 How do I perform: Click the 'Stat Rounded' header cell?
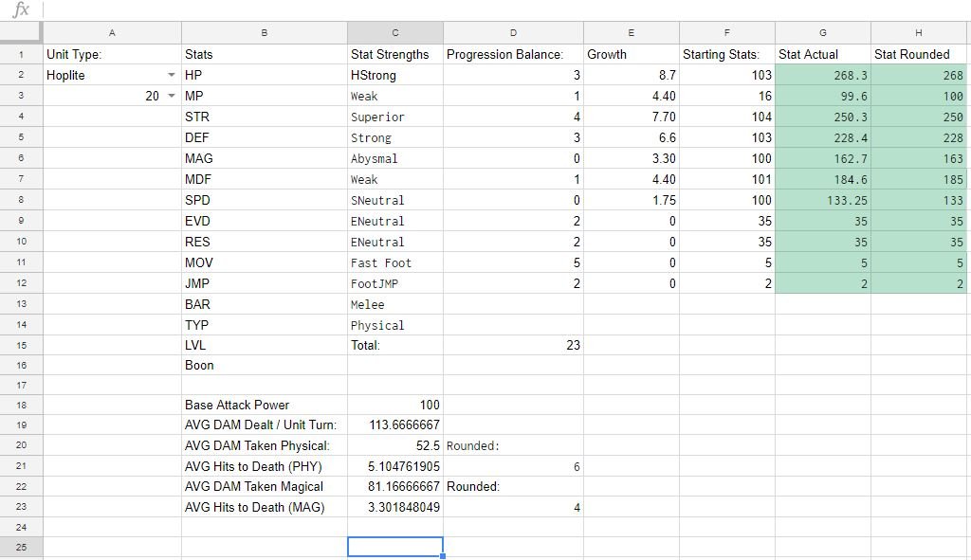(919, 54)
